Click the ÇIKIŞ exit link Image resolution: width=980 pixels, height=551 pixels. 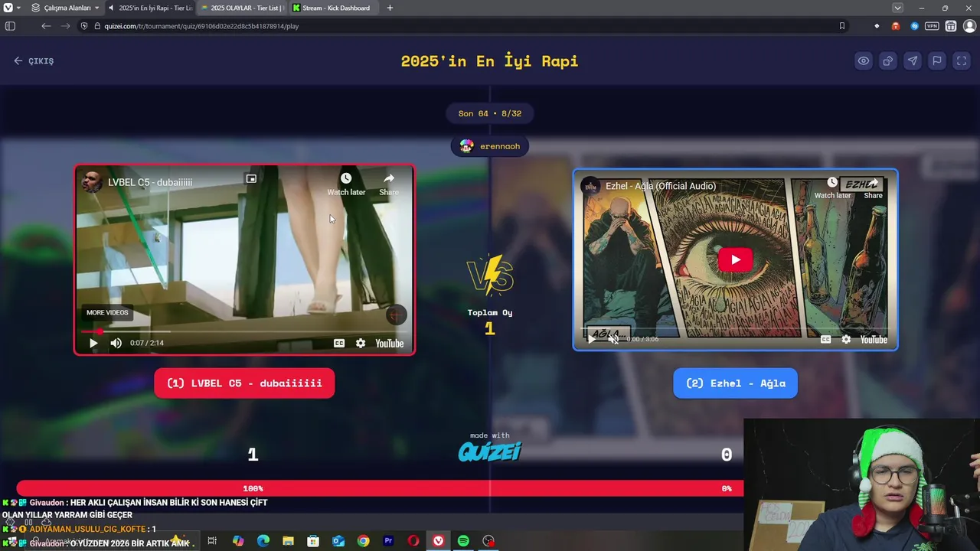tap(34, 61)
